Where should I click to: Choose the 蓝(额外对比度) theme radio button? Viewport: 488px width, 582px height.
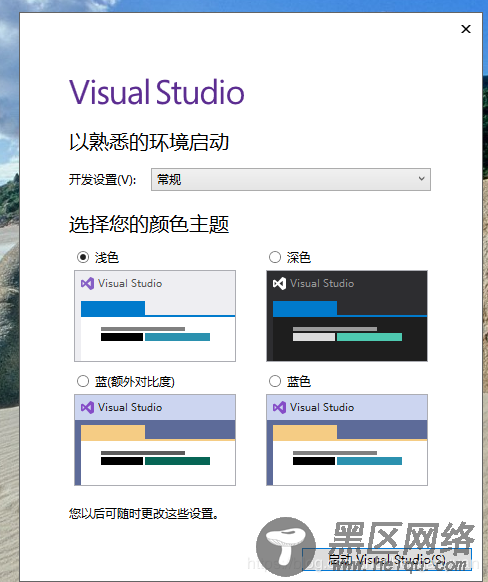tap(83, 381)
